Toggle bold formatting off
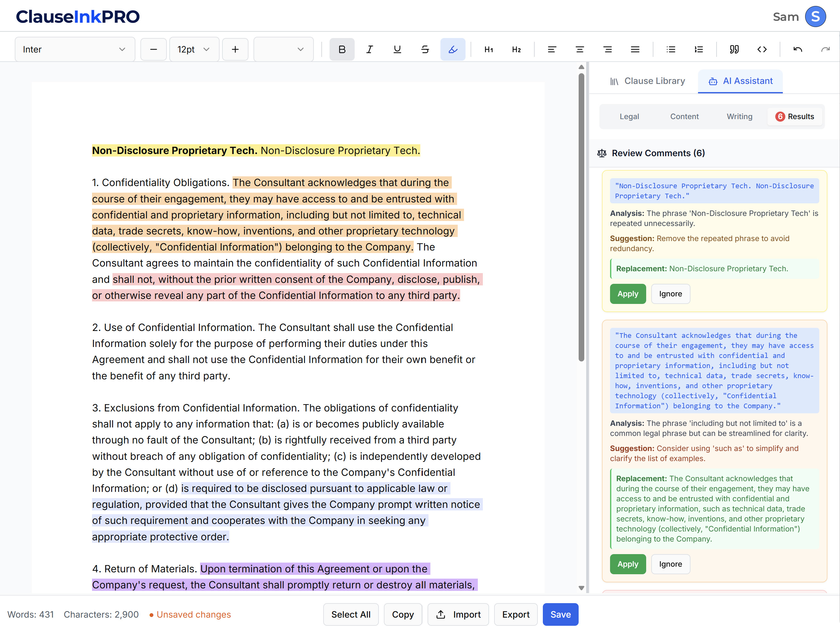This screenshot has height=633, width=840. pos(341,49)
